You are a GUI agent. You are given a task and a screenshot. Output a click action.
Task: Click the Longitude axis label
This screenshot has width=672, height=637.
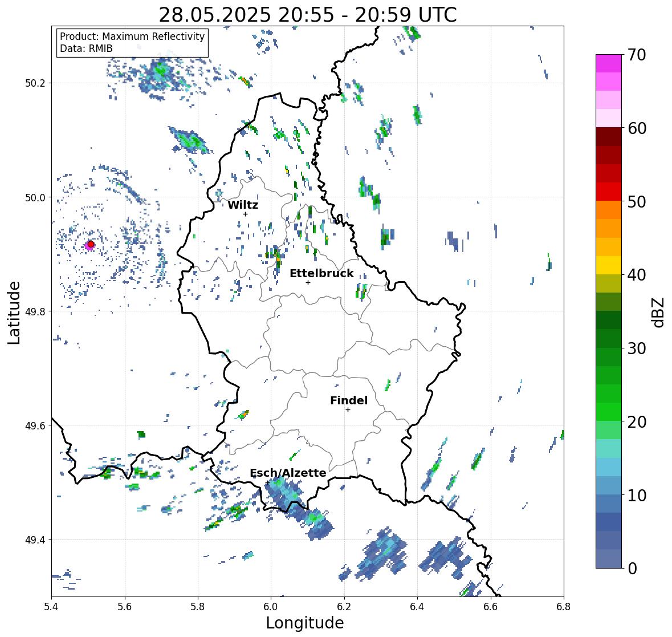[x=305, y=623]
